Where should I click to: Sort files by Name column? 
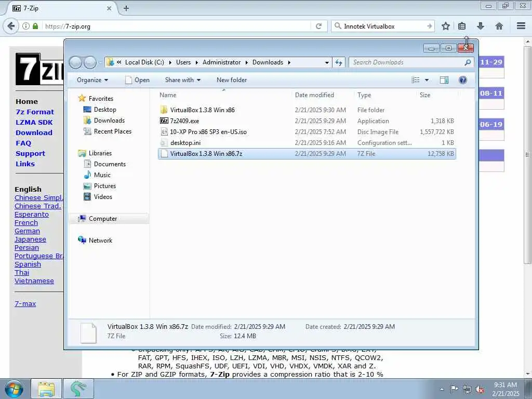[x=224, y=95]
